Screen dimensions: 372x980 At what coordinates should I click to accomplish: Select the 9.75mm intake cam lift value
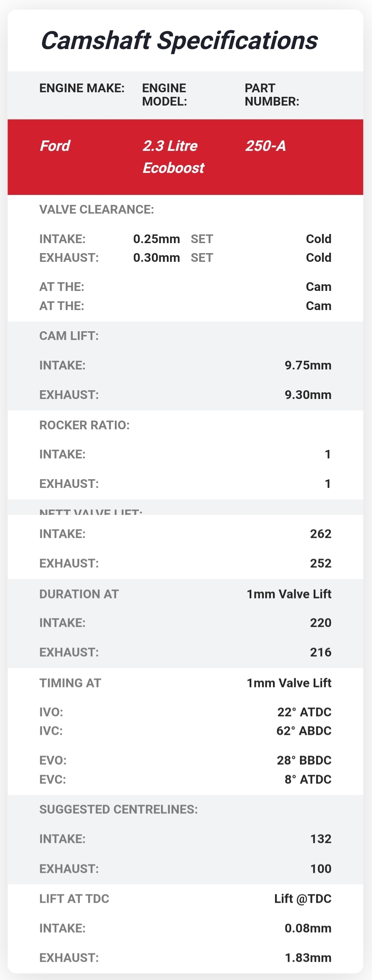(x=308, y=365)
